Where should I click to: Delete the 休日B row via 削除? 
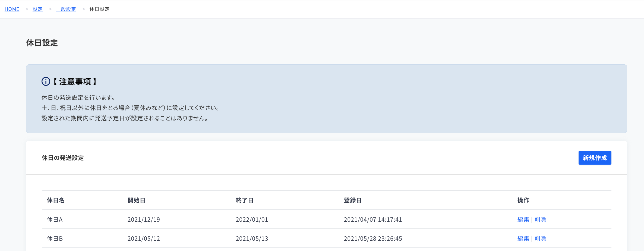point(540,239)
